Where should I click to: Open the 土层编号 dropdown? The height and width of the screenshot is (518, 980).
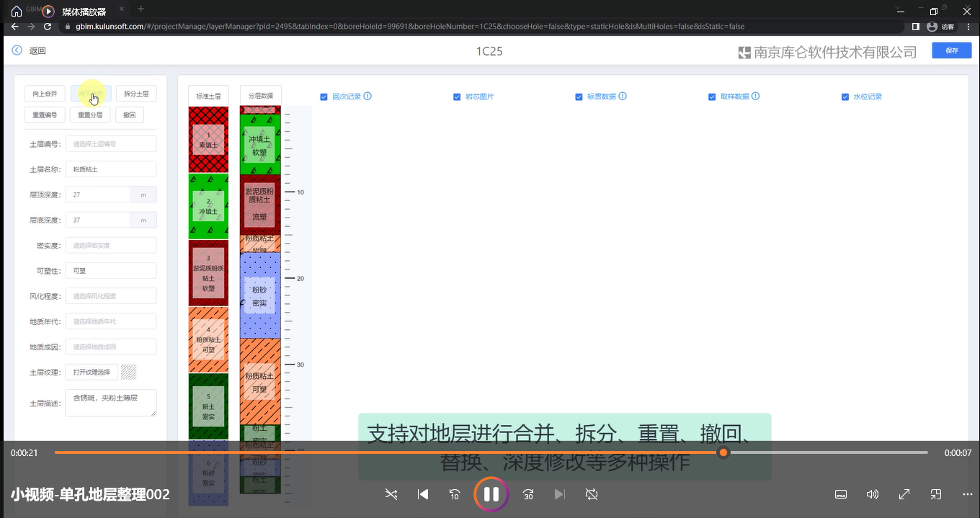tap(111, 144)
